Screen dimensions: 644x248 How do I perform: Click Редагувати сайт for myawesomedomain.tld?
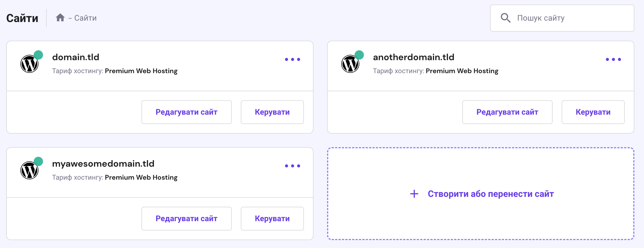[186, 218]
